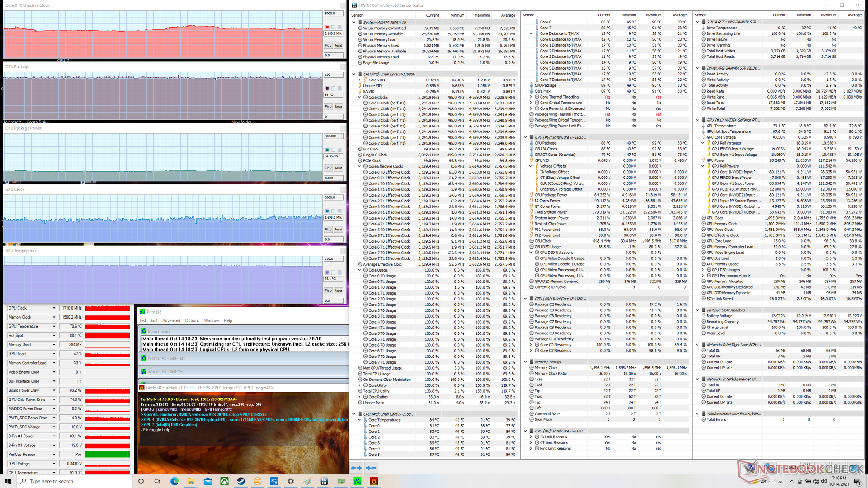Reset the CPU Package Power graph
The image size is (868, 488).
tap(338, 168)
